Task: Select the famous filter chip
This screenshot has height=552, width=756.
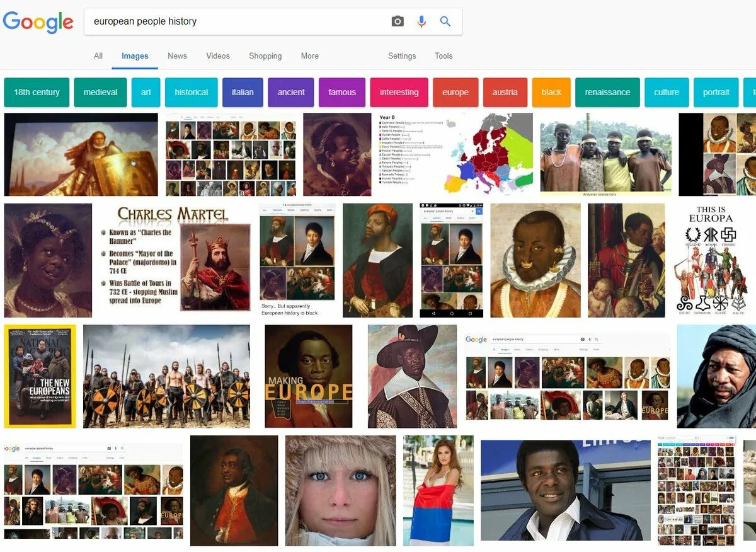Action: coord(342,92)
